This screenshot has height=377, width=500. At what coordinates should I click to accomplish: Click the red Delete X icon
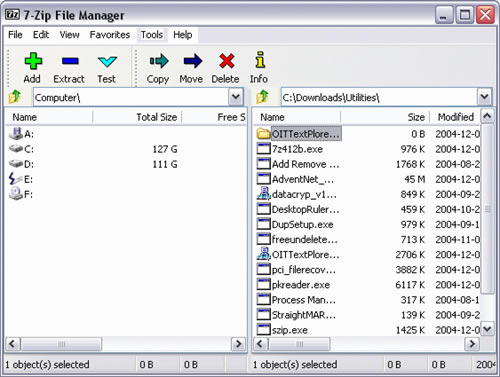tap(227, 61)
